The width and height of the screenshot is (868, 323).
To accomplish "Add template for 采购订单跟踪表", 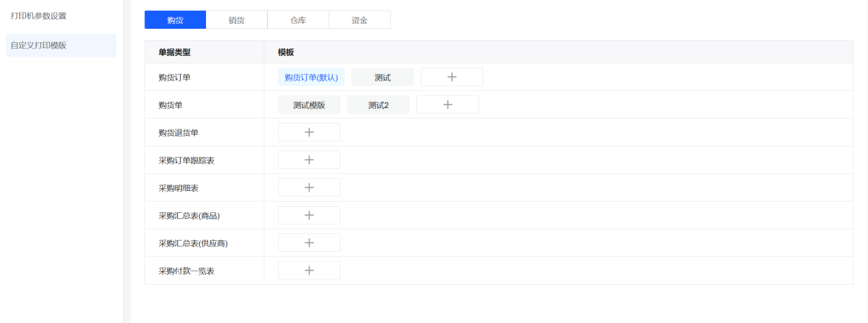I will [x=309, y=160].
